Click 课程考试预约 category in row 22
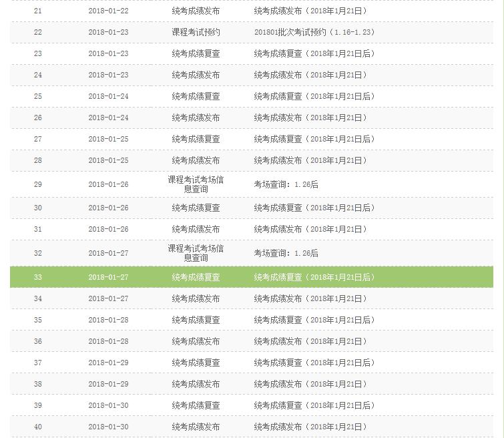This screenshot has width=504, height=438. (196, 32)
